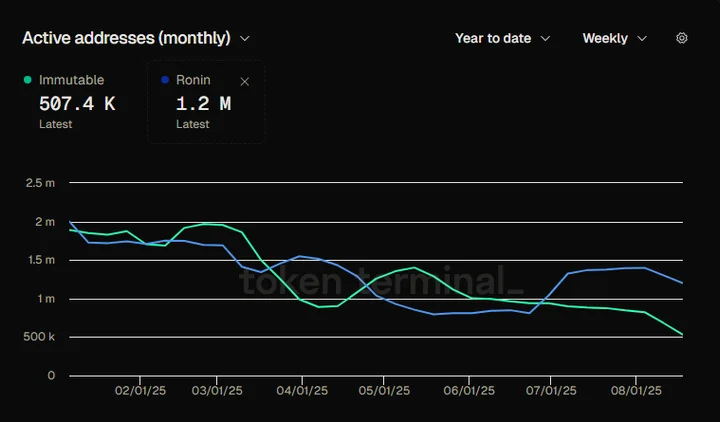720x422 pixels.
Task: Click the blue Ronin legend dot
Action: pyautogui.click(x=165, y=80)
